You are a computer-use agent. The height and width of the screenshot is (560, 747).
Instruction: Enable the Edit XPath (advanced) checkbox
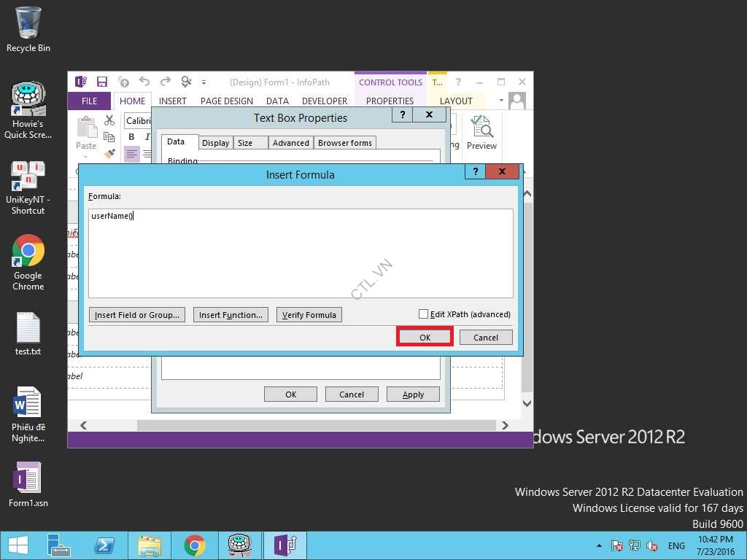tap(423, 314)
